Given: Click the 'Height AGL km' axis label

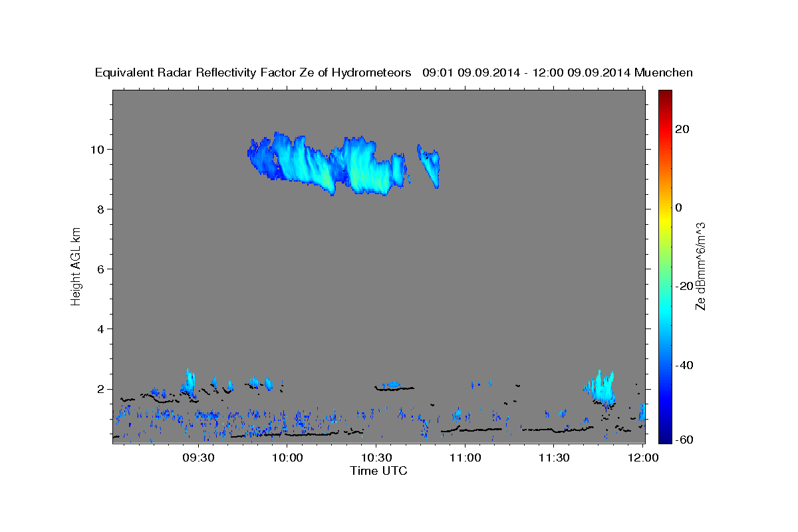Looking at the screenshot, I should (76, 266).
